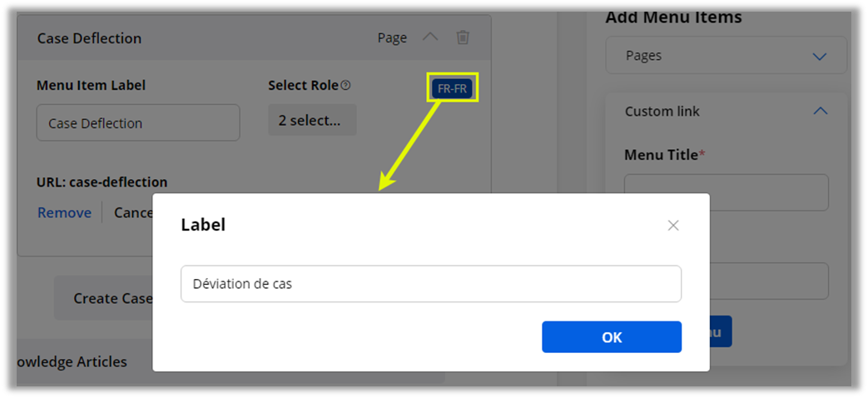
Task: Select the Knowledge Articles menu item
Action: click(72, 361)
